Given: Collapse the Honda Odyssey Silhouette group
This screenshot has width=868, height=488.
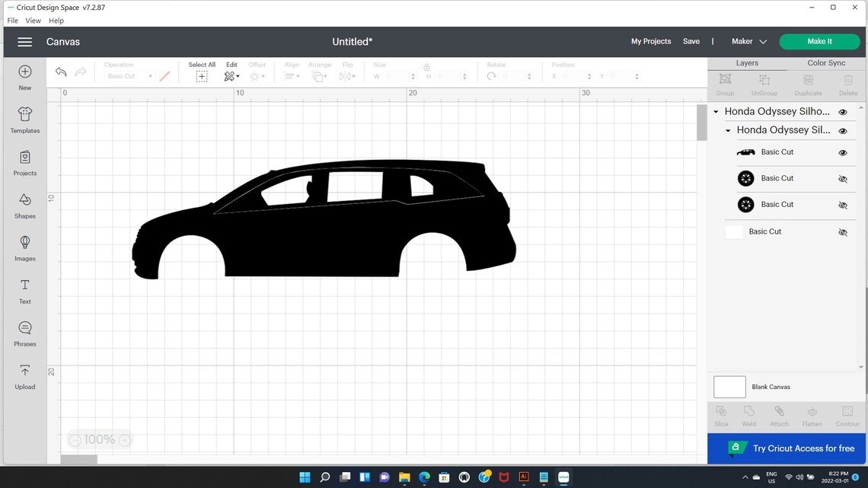Looking at the screenshot, I should coord(715,111).
